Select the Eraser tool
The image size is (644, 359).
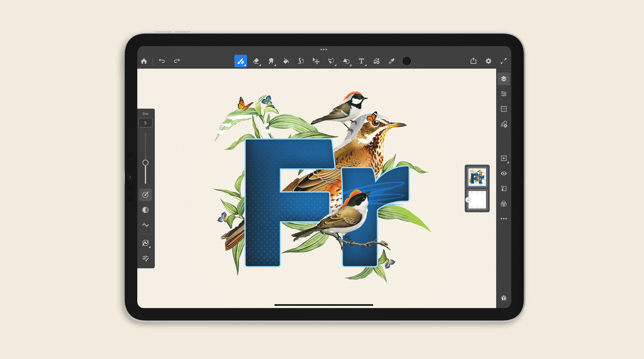point(256,61)
